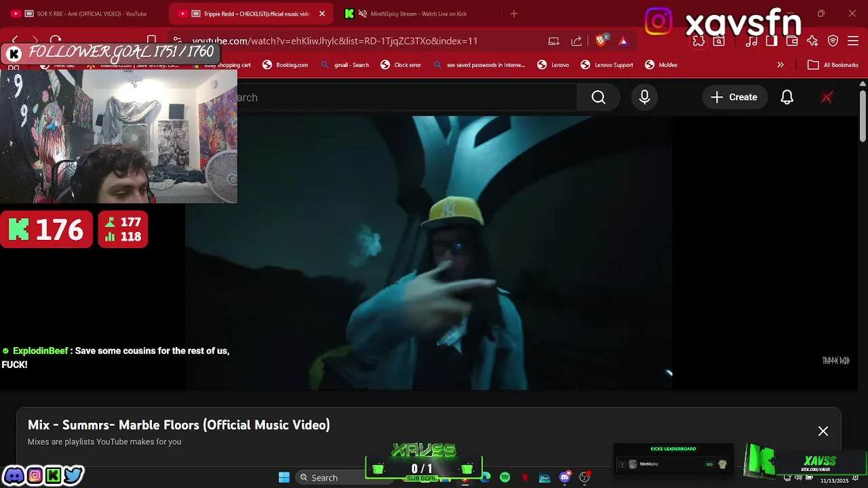Expand the hidden bookmarks chevron

point(781,65)
